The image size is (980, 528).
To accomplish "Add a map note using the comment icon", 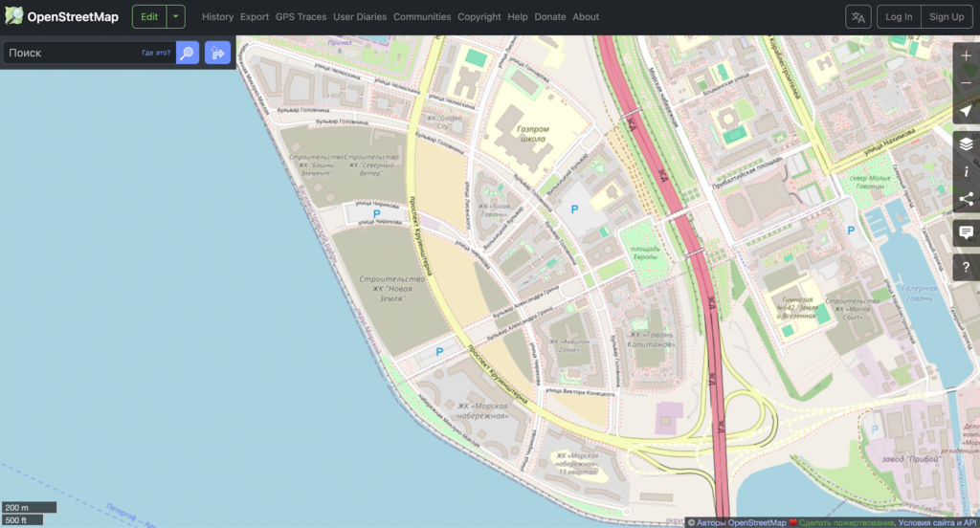I will [966, 232].
